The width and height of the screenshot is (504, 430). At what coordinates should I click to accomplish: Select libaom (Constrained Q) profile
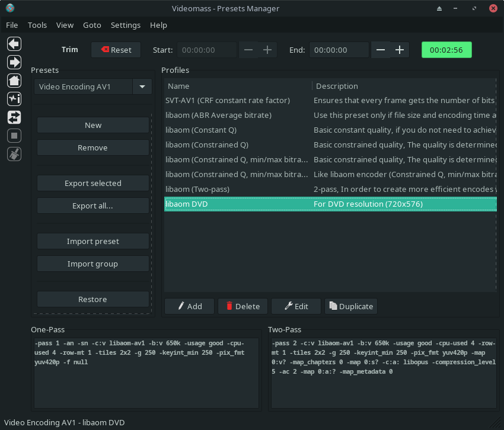coord(330,145)
